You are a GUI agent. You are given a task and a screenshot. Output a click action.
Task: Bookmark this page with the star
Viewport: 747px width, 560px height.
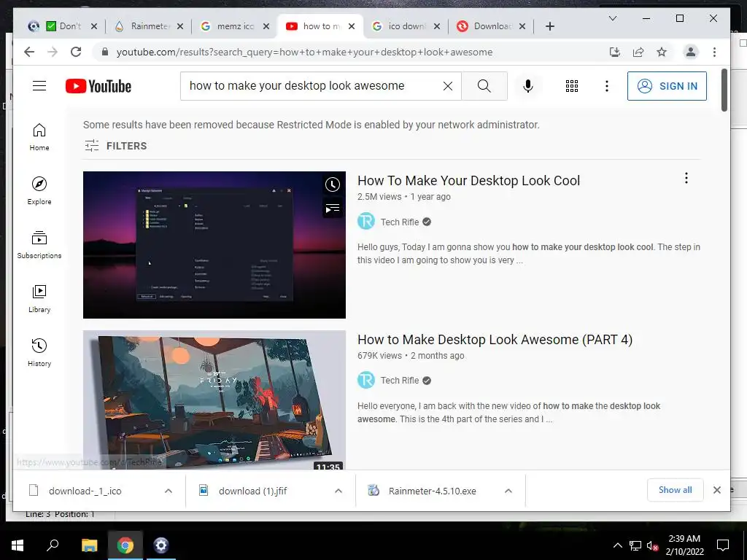point(661,52)
